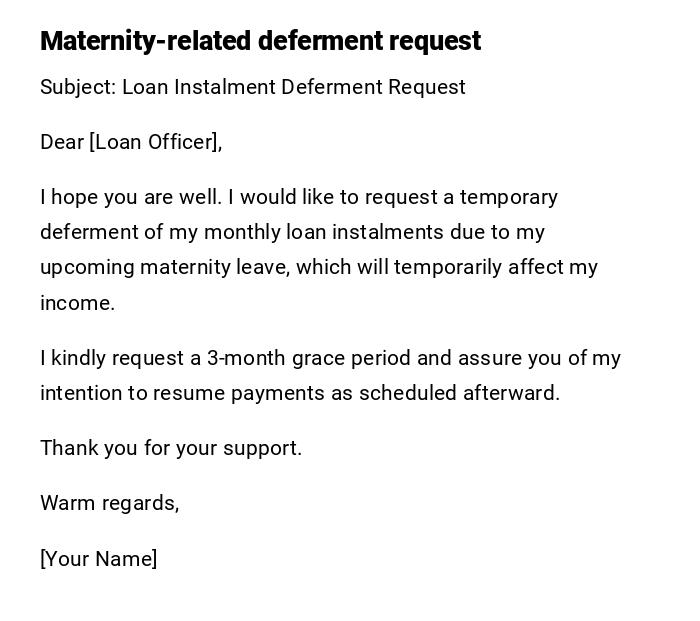Image resolution: width=700 pixels, height=621 pixels.
Task: Click the word "income." ending the paragraph
Action: [77, 303]
